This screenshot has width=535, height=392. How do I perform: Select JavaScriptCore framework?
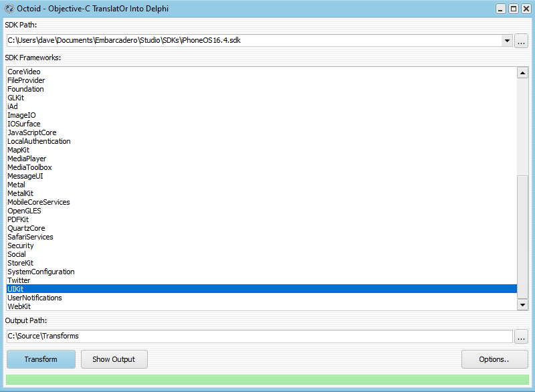(261, 132)
